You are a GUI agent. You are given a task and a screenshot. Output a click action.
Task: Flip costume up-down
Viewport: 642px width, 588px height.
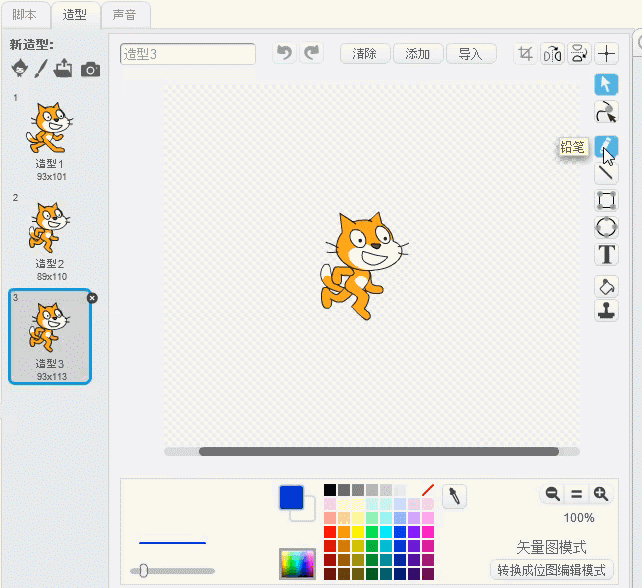pos(579,54)
